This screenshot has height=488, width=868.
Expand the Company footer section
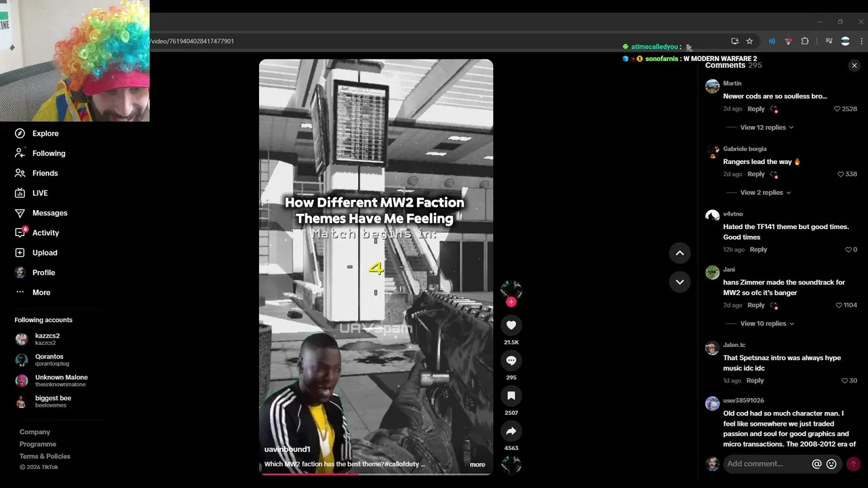35,432
